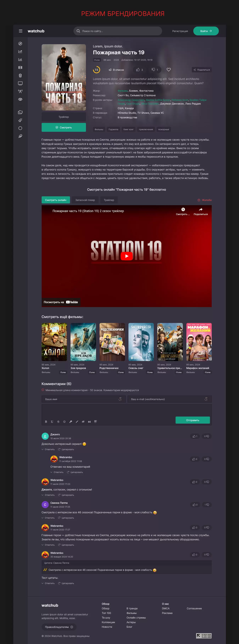The height and width of the screenshot is (644, 239).
Task: Dislike Свинка Пеппа's comment
Action: [x=207, y=505]
